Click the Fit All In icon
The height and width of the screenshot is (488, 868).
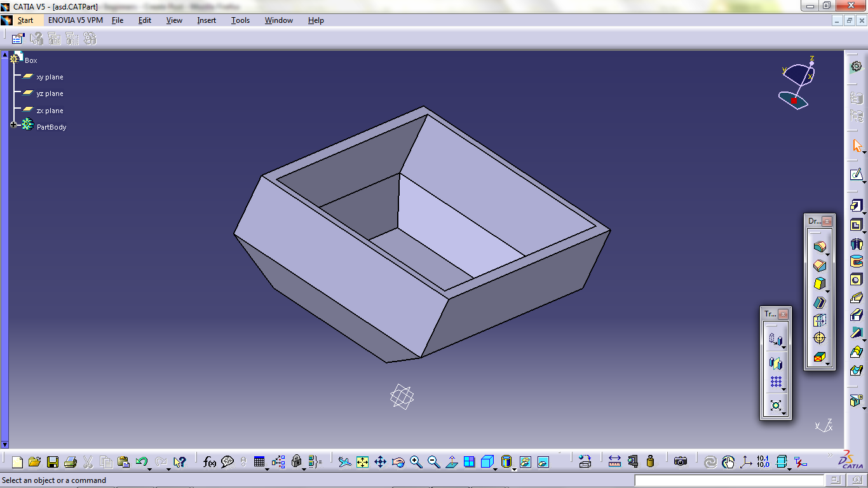click(362, 462)
